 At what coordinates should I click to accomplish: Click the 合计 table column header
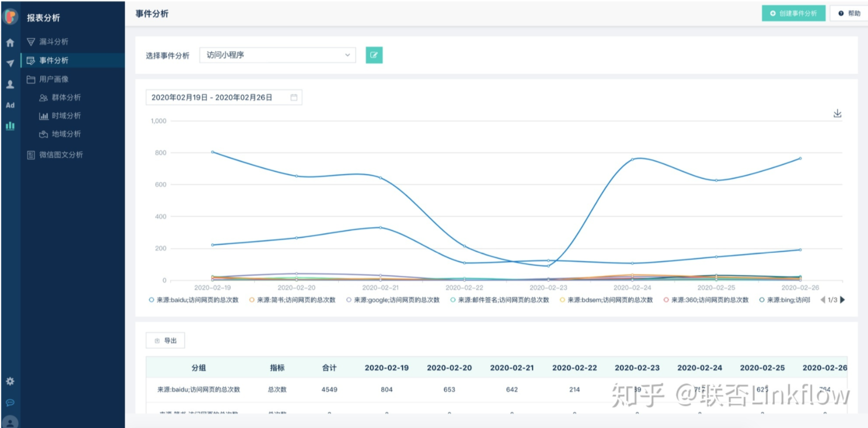329,368
